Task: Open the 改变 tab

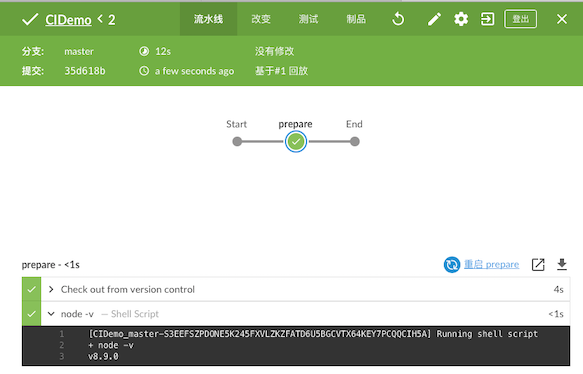Action: coord(261,19)
